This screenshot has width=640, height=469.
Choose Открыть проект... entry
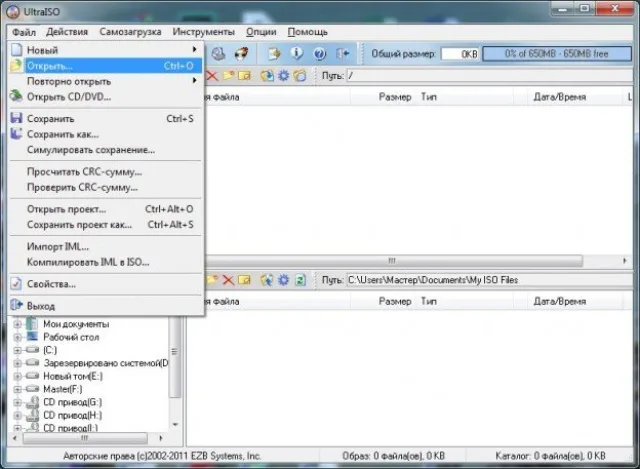[106, 209]
